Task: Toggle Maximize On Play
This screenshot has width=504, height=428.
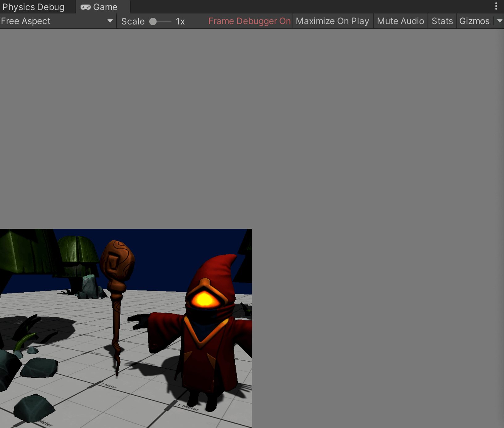Action: pyautogui.click(x=332, y=21)
